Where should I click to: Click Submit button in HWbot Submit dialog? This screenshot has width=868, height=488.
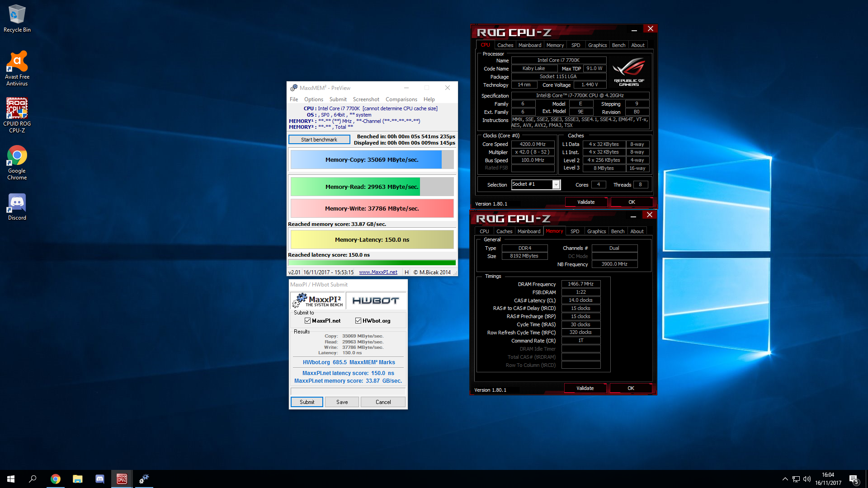(307, 402)
